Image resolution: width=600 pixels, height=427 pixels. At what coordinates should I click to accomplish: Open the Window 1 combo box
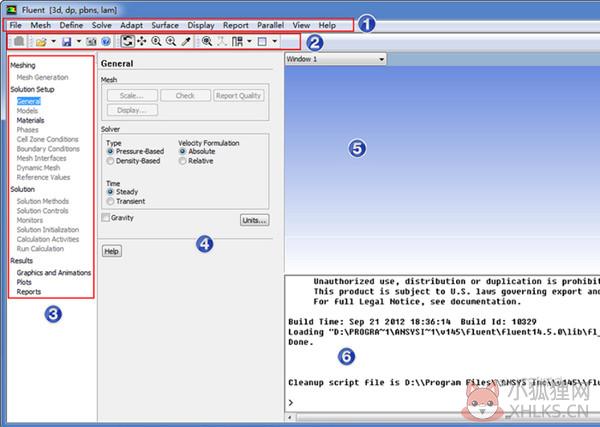point(336,59)
